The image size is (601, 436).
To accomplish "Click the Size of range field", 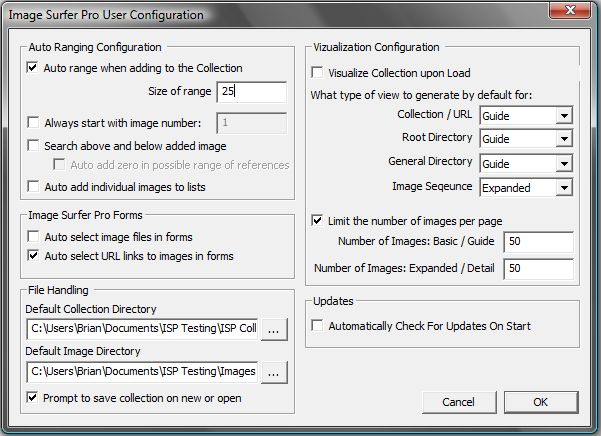I will pyautogui.click(x=251, y=92).
